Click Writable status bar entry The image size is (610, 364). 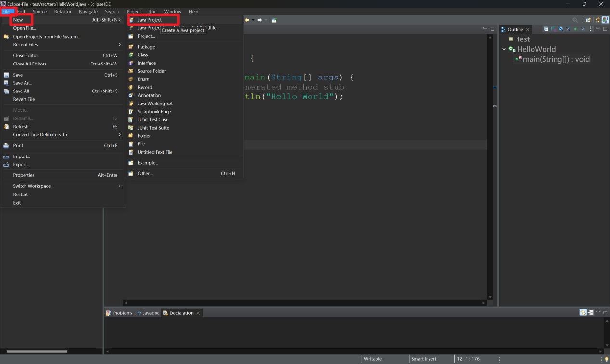point(373,359)
